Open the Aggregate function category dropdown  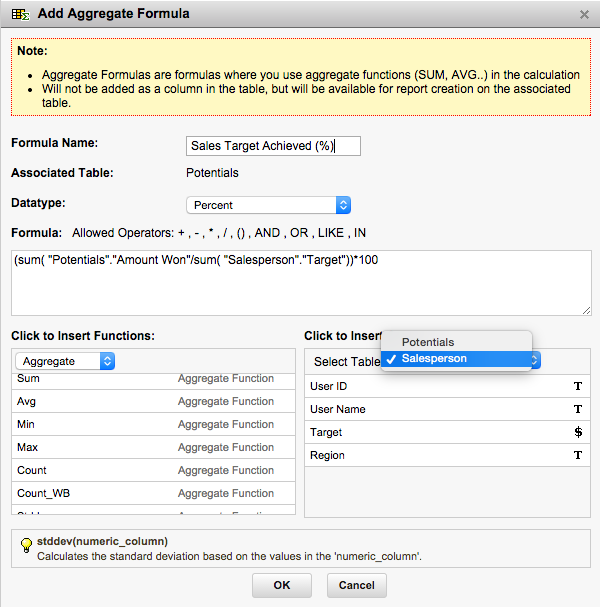66,361
